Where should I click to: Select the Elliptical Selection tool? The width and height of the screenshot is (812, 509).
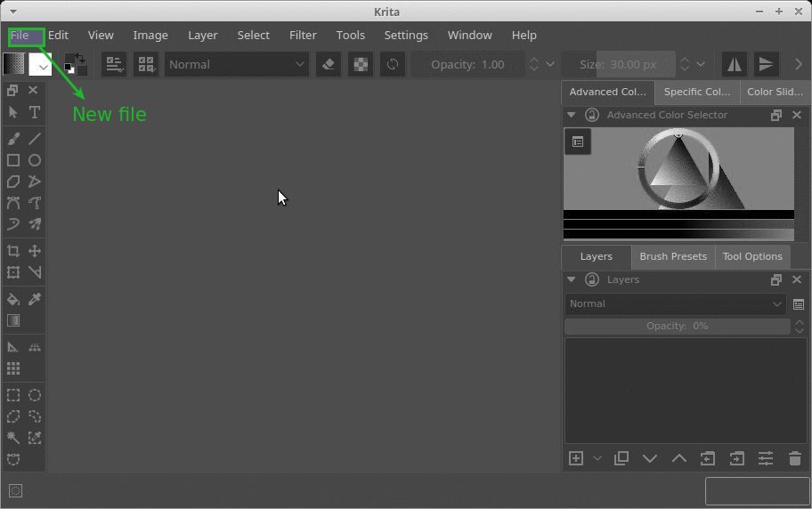[34, 395]
